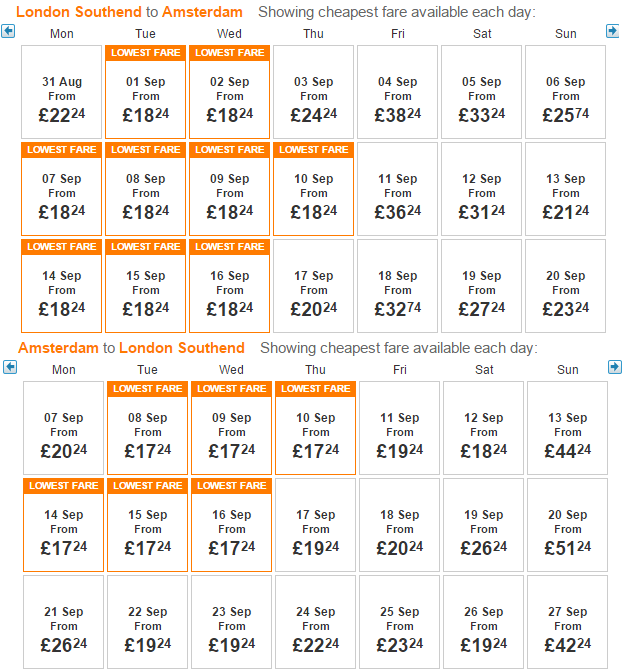
Task: Choose outbound 04 Sep fare £38.24
Action: click(x=398, y=92)
